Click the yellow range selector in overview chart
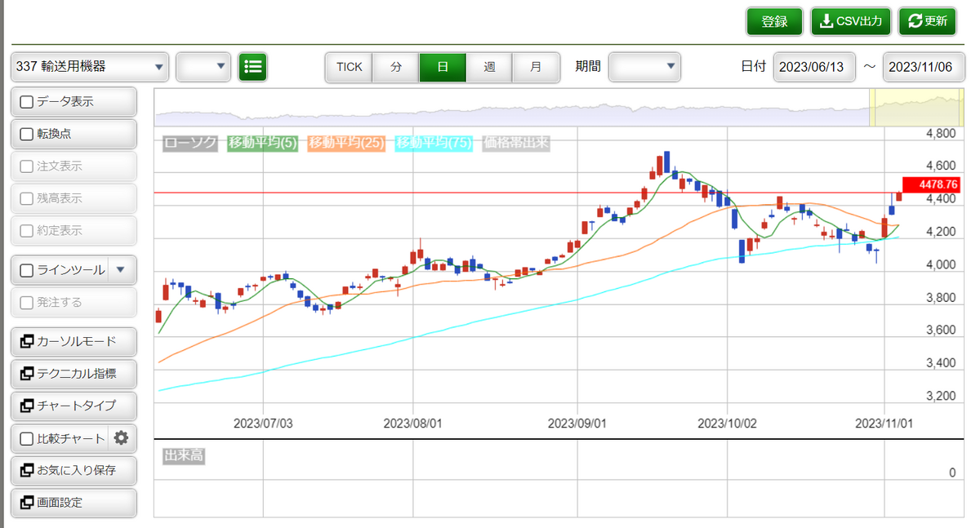Image resolution: width=980 pixels, height=528 pixels. coord(916,108)
